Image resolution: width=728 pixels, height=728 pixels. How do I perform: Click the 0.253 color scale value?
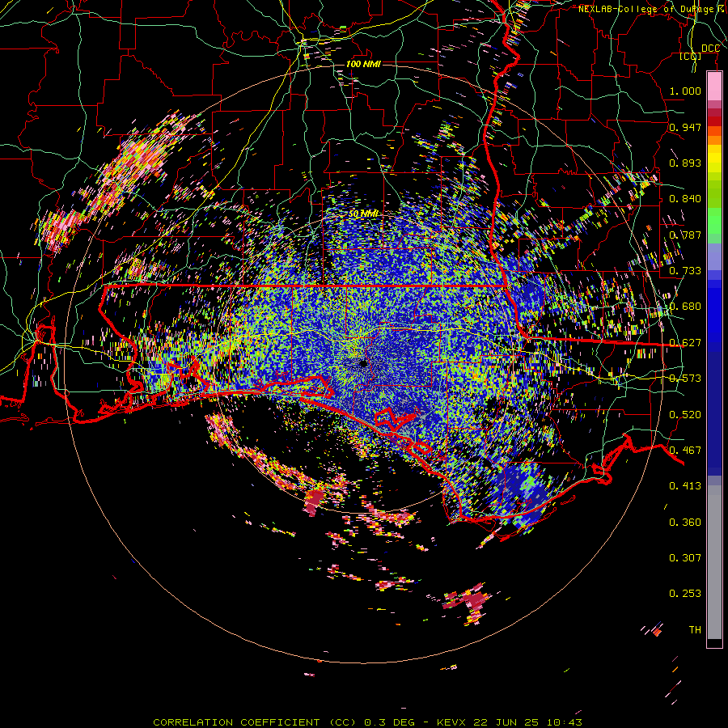[x=685, y=594]
